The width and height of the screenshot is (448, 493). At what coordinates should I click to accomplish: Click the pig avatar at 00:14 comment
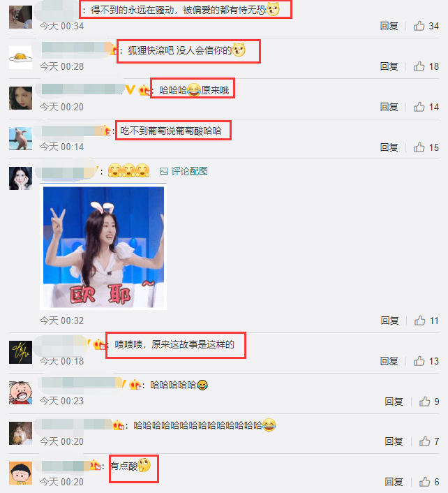click(x=20, y=138)
